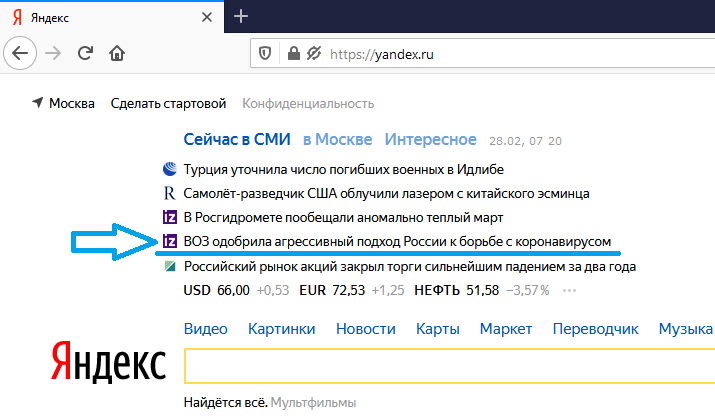715x416 pixels.
Task: Click the Москва location arrow icon
Action: point(38,103)
